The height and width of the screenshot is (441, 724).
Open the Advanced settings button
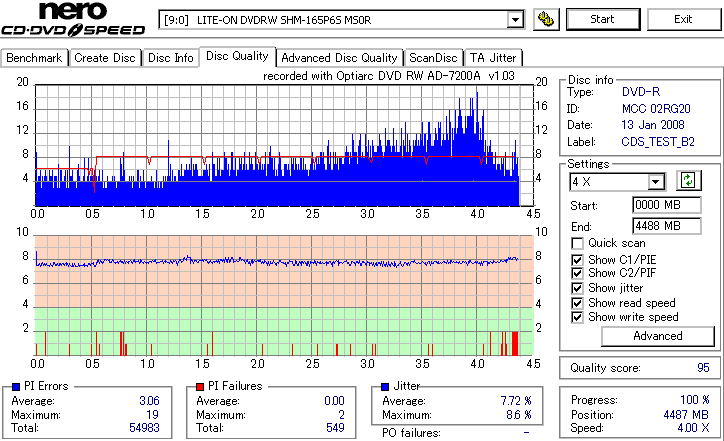point(658,336)
